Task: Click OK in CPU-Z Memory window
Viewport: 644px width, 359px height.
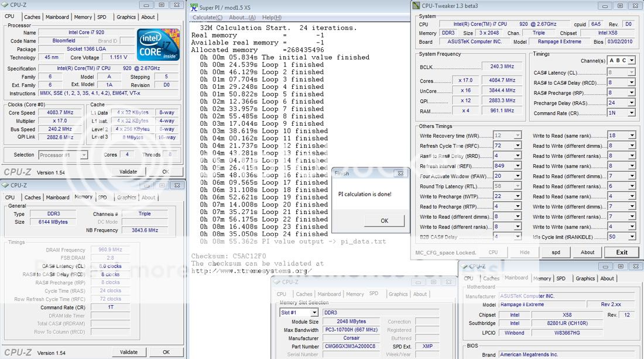Action: pos(166,352)
